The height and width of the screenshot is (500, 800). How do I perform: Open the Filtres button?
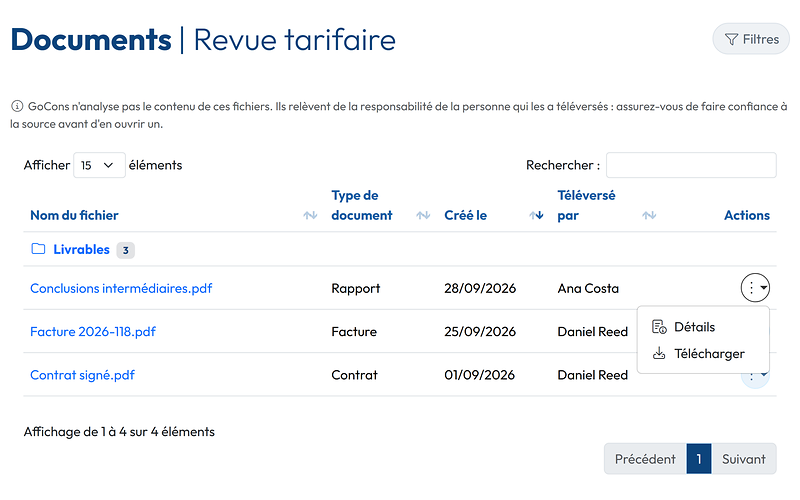point(751,39)
